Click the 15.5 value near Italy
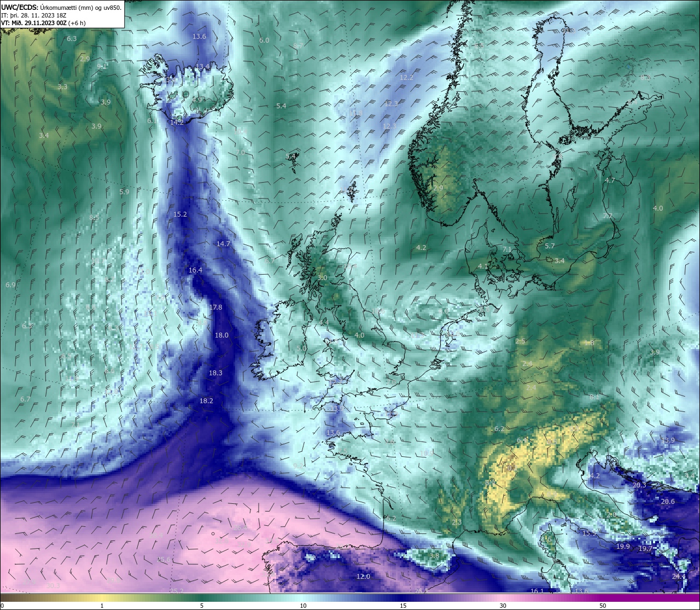 pyautogui.click(x=589, y=533)
